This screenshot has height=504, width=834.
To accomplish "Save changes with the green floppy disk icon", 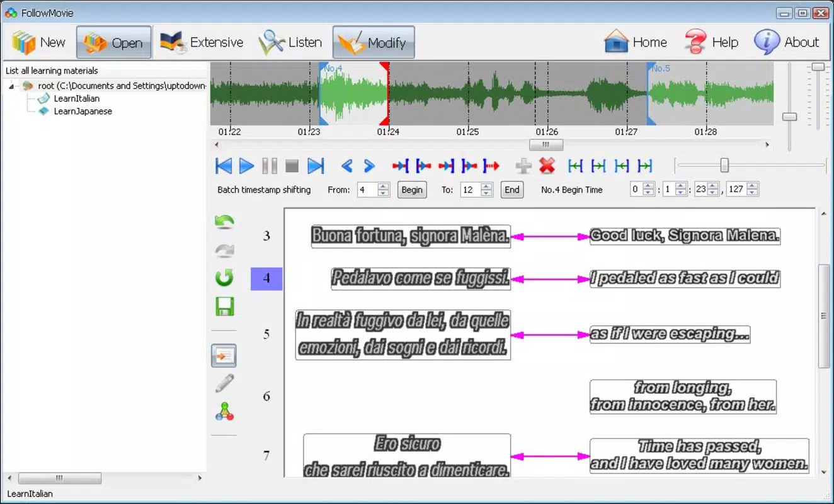I will (x=224, y=306).
